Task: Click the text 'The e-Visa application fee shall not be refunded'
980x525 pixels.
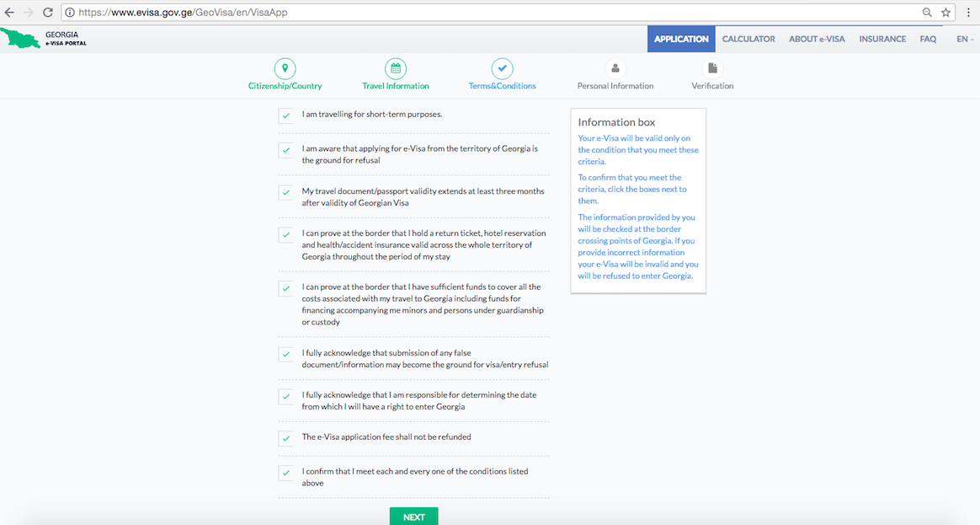Action: tap(386, 437)
